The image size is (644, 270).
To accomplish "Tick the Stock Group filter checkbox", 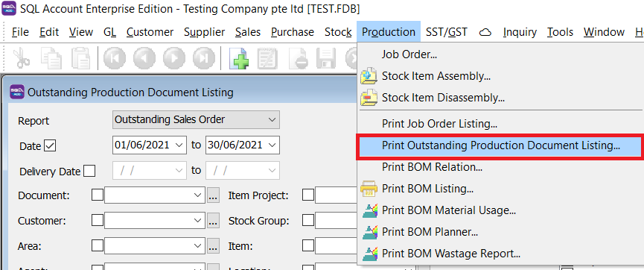I will [x=308, y=221].
